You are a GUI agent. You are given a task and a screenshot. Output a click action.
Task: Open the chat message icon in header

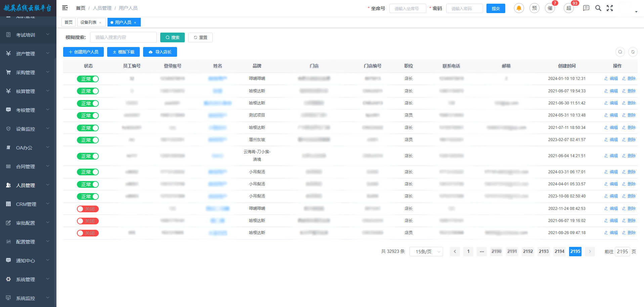(x=586, y=8)
